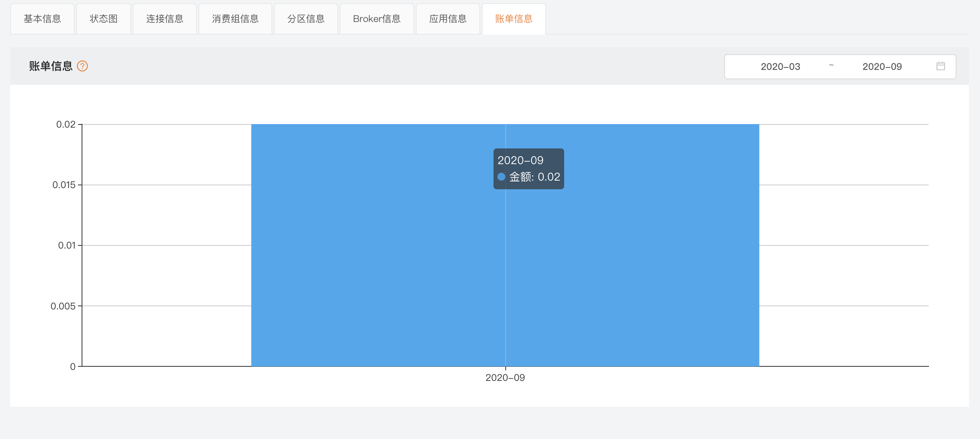Go to the 消费组信息 tab
Image resolution: width=980 pixels, height=439 pixels.
tap(235, 19)
